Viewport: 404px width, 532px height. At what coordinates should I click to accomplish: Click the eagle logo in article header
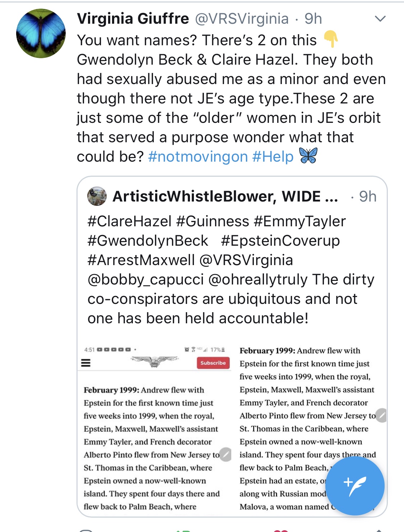pyautogui.click(x=154, y=361)
